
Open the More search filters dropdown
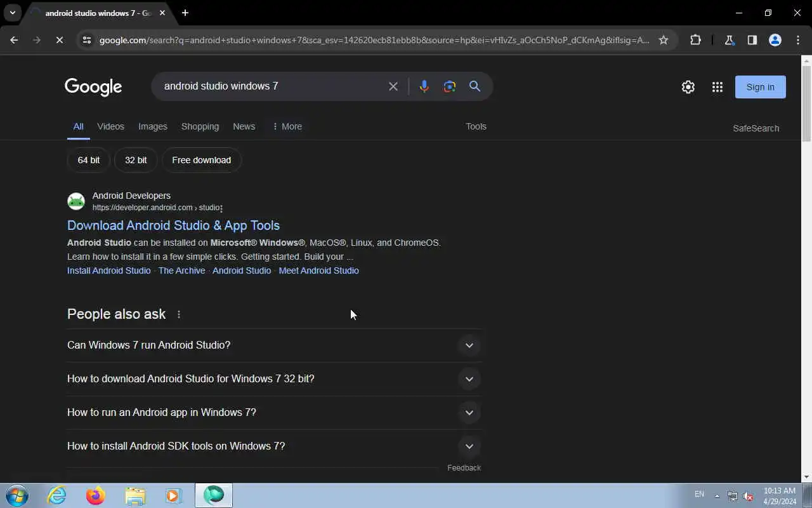point(287,126)
